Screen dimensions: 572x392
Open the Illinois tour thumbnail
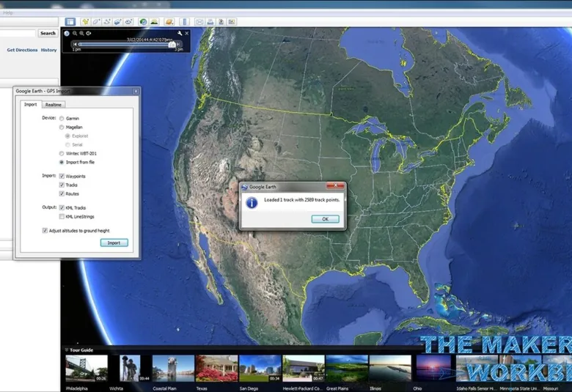tap(390, 369)
